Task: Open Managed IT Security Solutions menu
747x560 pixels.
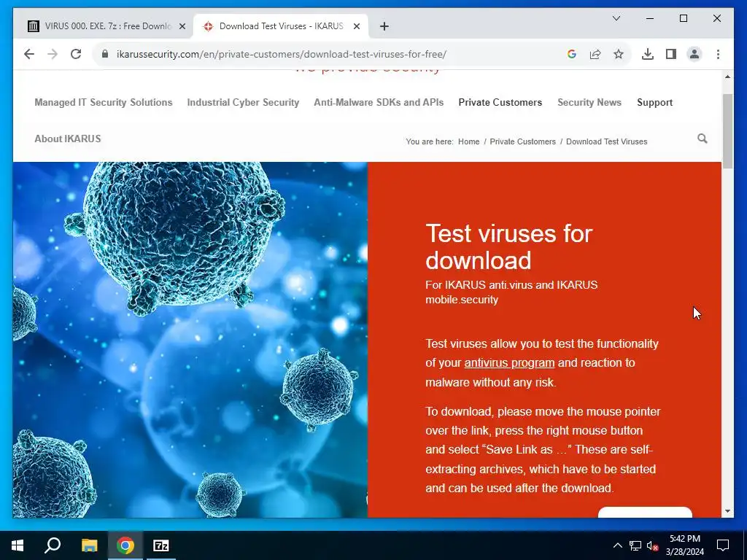Action: (104, 102)
